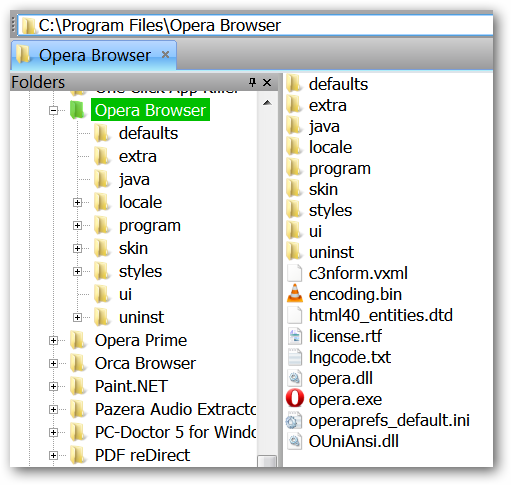Expand the PDF reDirect tree node

53,455
